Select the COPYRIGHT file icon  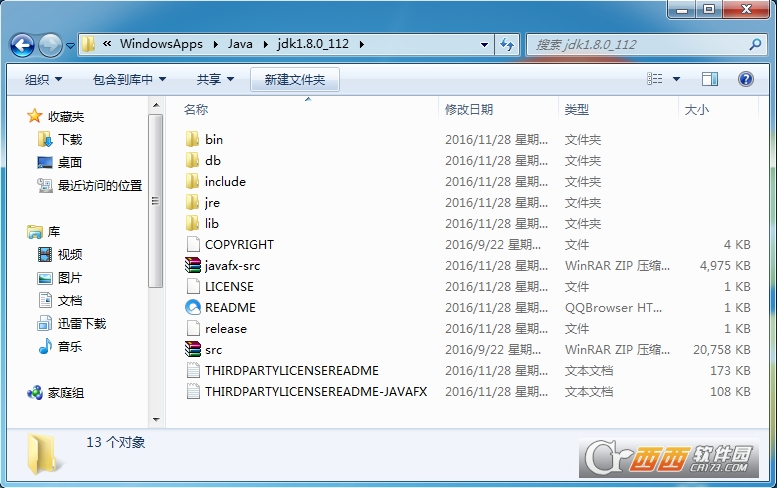pyautogui.click(x=193, y=244)
